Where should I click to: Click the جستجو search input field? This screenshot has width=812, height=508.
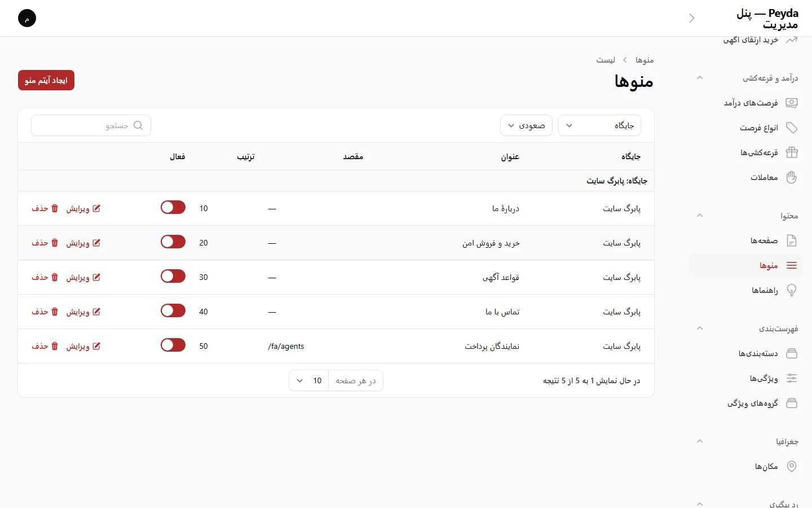91,125
